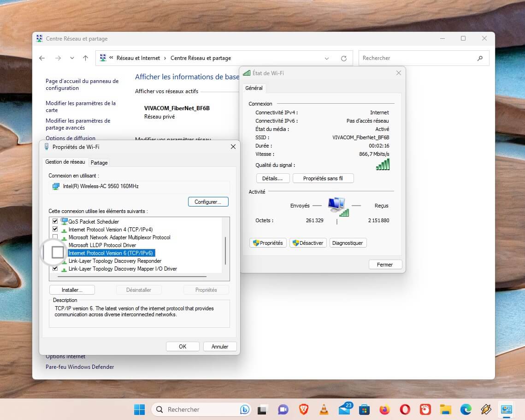This screenshot has height=420, width=525.
Task: Cancel Wi-Fi properties with Annuler
Action: tap(220, 346)
